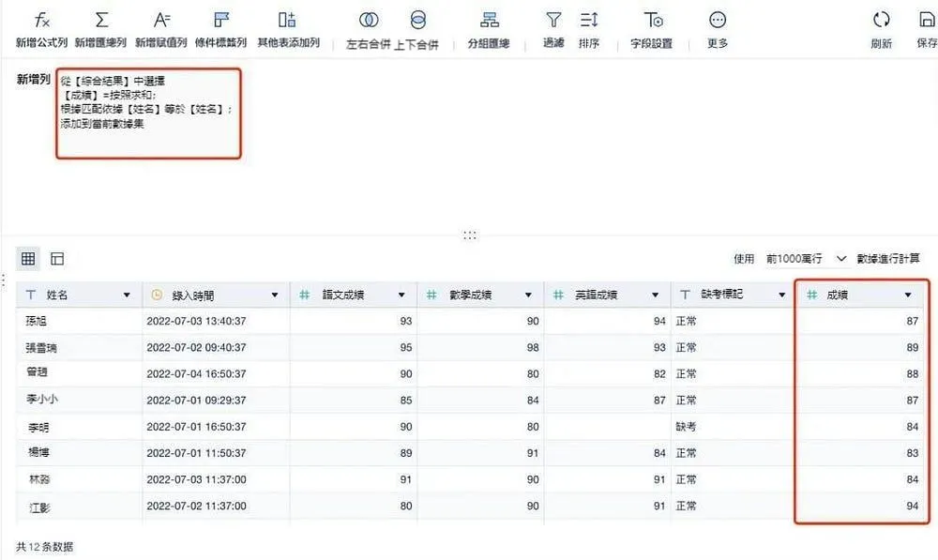
Task: Expand the 語文成績 column dropdown arrow
Action: coord(401,295)
